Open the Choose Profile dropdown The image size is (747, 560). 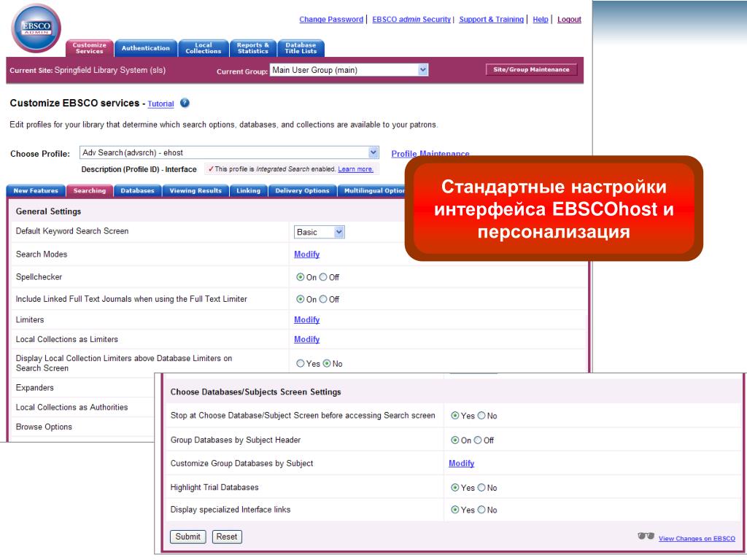[x=229, y=152]
